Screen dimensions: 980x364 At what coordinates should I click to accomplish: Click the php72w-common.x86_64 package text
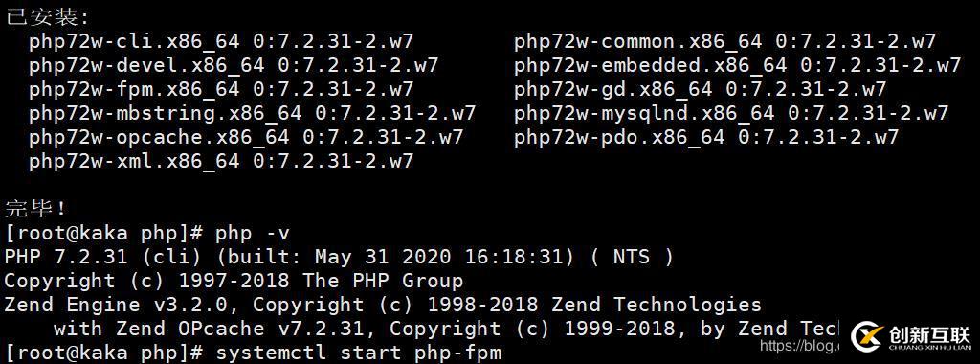click(x=725, y=42)
